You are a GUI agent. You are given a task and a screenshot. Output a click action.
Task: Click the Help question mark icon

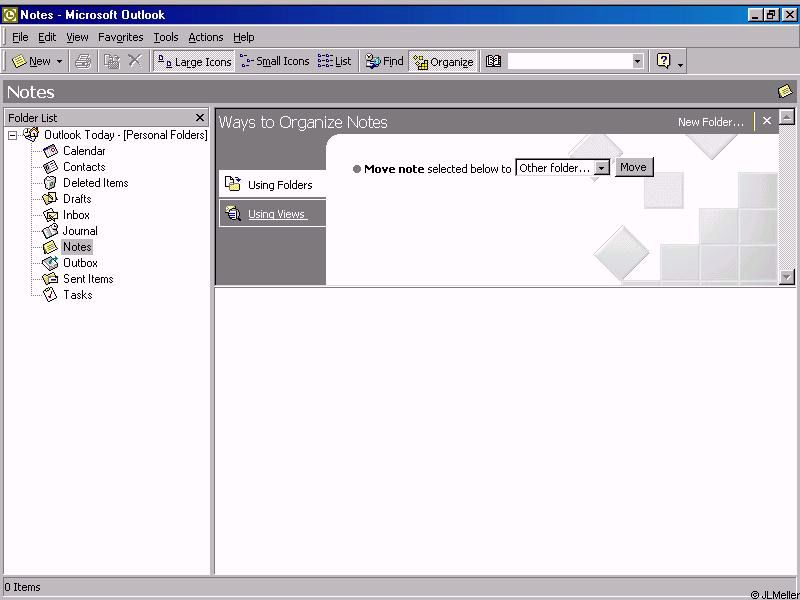point(663,61)
